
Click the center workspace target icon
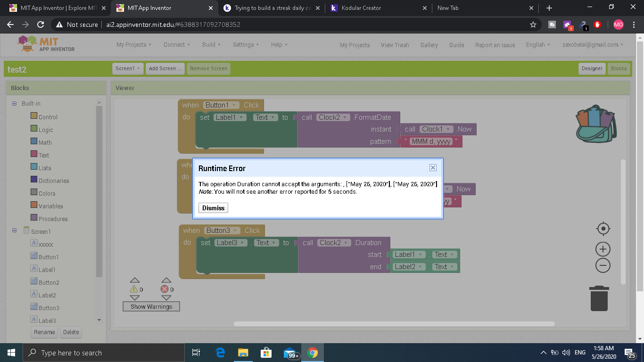(603, 229)
